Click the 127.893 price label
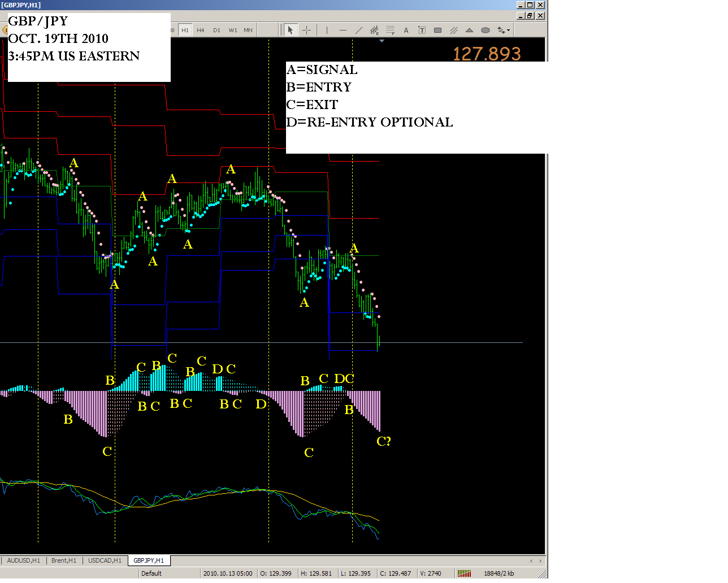This screenshot has width=728, height=583. (x=487, y=54)
